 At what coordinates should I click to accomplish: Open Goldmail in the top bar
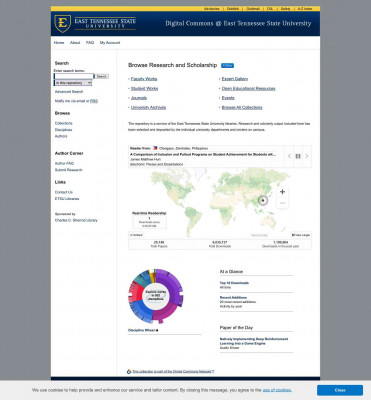[253, 9]
